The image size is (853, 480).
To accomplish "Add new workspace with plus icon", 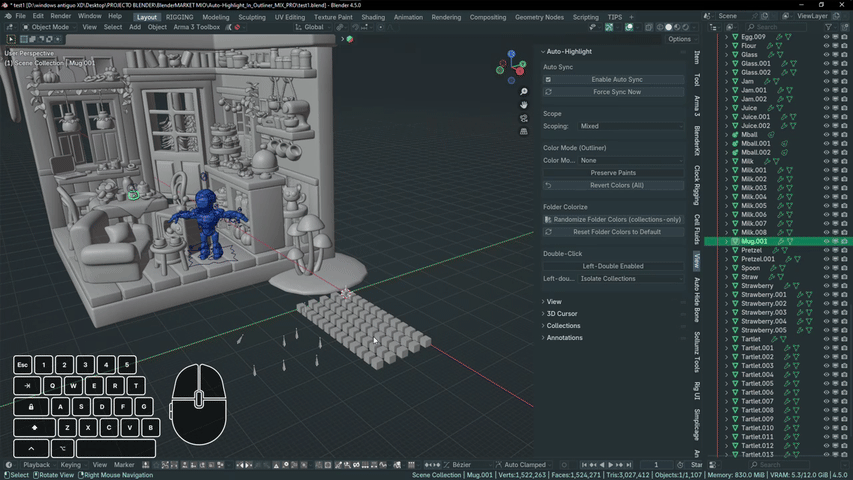I will coord(632,17).
